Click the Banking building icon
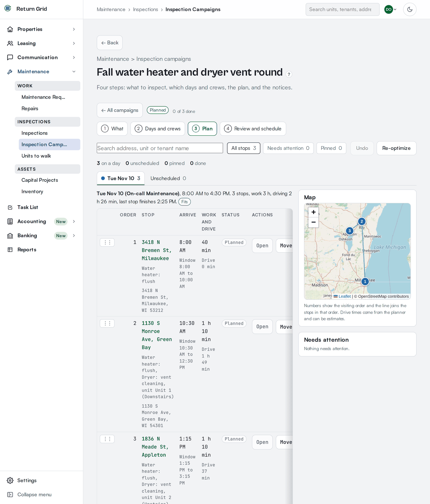Viewport: 430px width, 504px height. 10,236
